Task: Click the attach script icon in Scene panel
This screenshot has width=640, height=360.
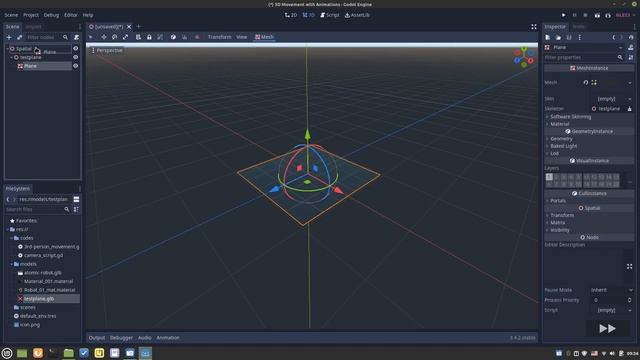Action: point(76,37)
